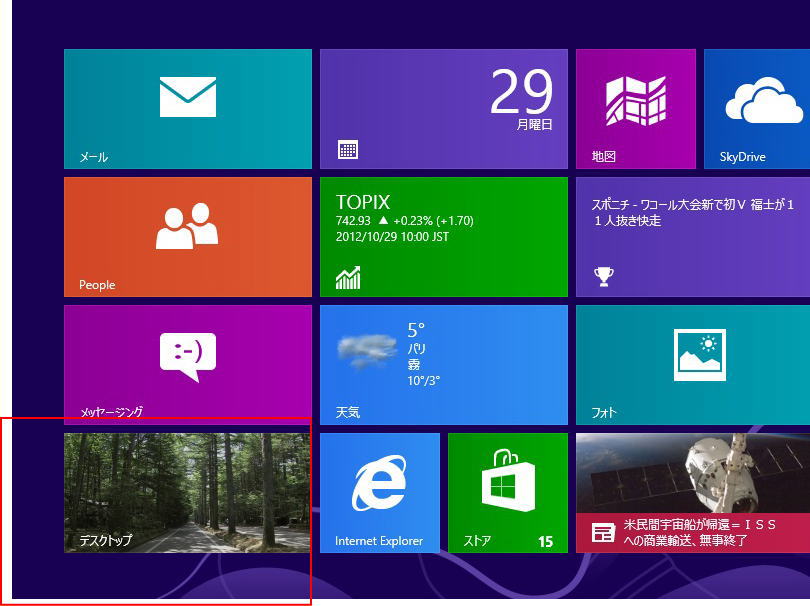The height and width of the screenshot is (606, 810).
Task: Select the Sports trophy icon
Action: pos(603,276)
